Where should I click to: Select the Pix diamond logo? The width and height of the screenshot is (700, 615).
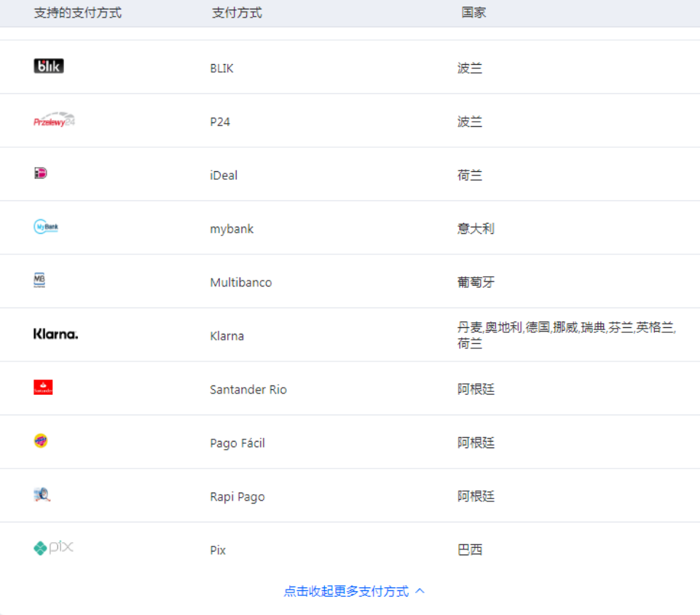click(52, 549)
